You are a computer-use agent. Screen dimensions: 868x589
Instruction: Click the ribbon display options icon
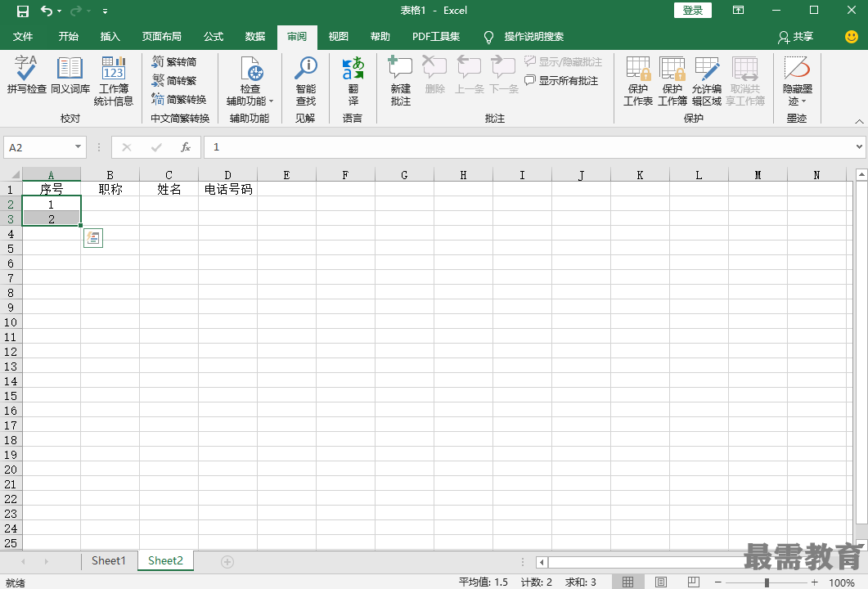739,11
